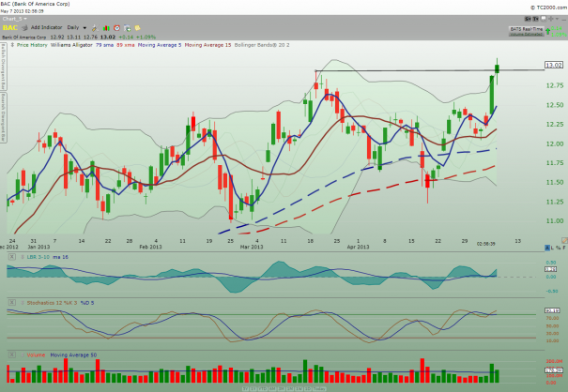Open the S dropdown in top-right toolbar
Image resolution: width=568 pixels, height=392 pixels.
coord(529,19)
